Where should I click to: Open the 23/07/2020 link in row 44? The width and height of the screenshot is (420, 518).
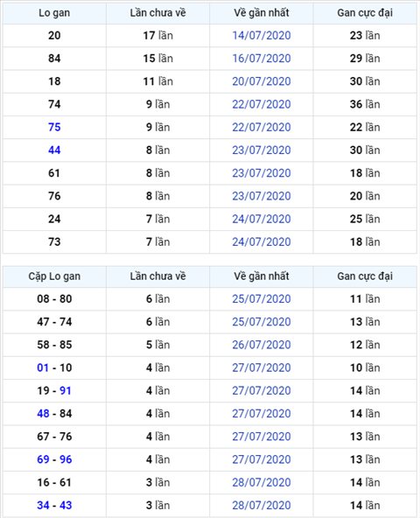pos(261,150)
